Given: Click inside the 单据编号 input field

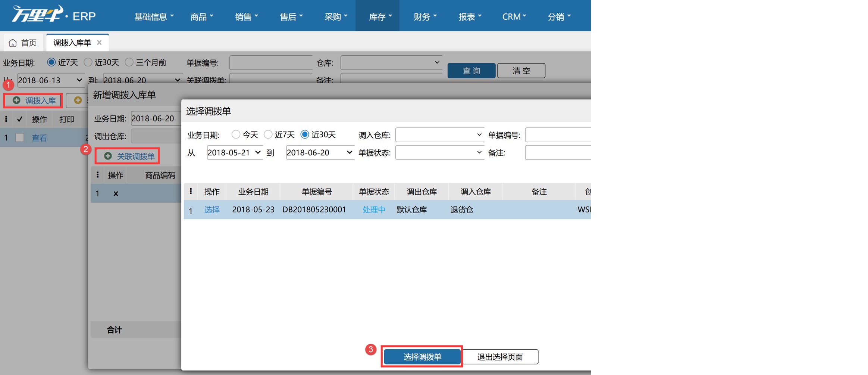Looking at the screenshot, I should 270,62.
